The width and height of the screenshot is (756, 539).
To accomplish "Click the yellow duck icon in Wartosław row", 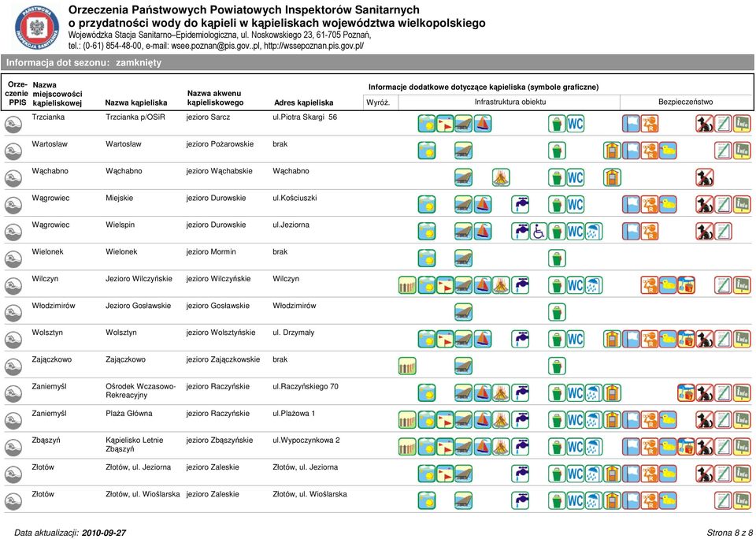I will point(668,151).
